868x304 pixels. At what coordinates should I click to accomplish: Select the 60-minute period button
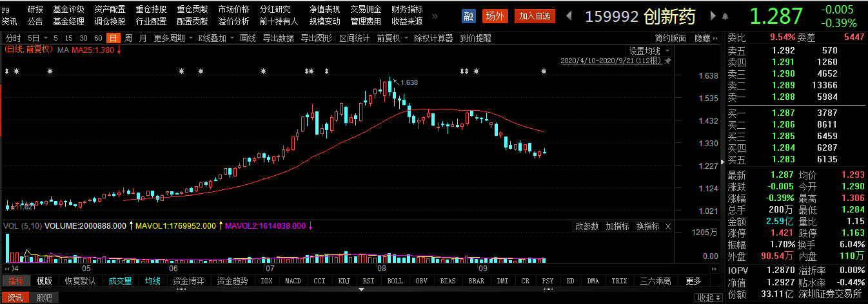coord(99,39)
